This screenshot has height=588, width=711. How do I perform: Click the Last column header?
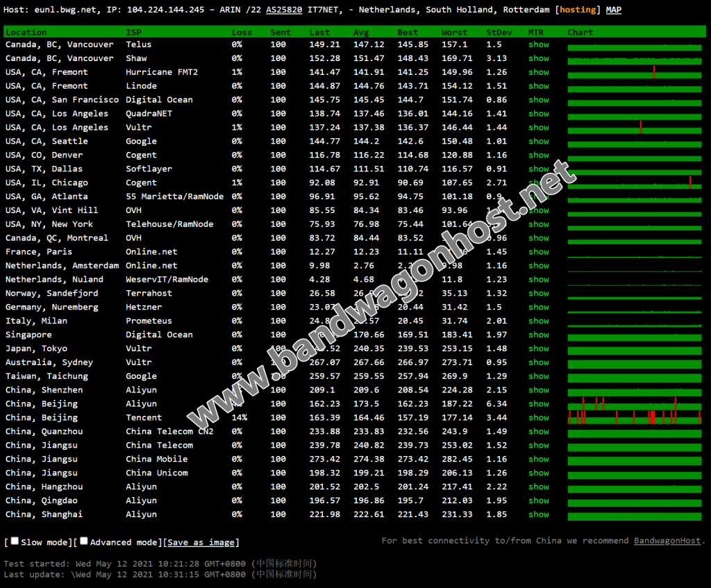coord(319,32)
